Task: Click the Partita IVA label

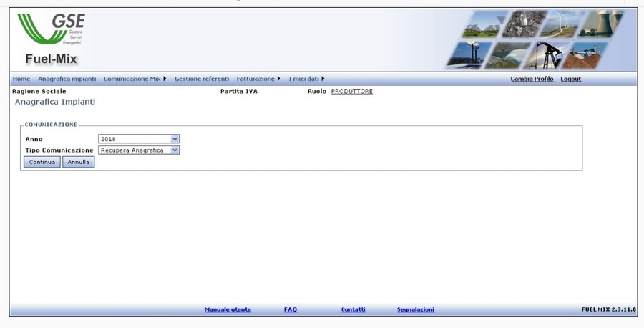Action: pos(238,91)
